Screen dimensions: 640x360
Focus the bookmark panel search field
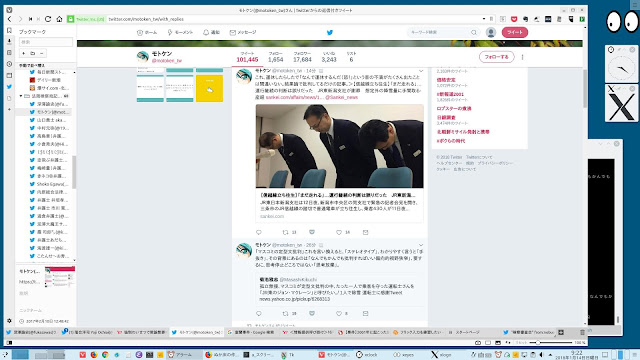pos(46,42)
